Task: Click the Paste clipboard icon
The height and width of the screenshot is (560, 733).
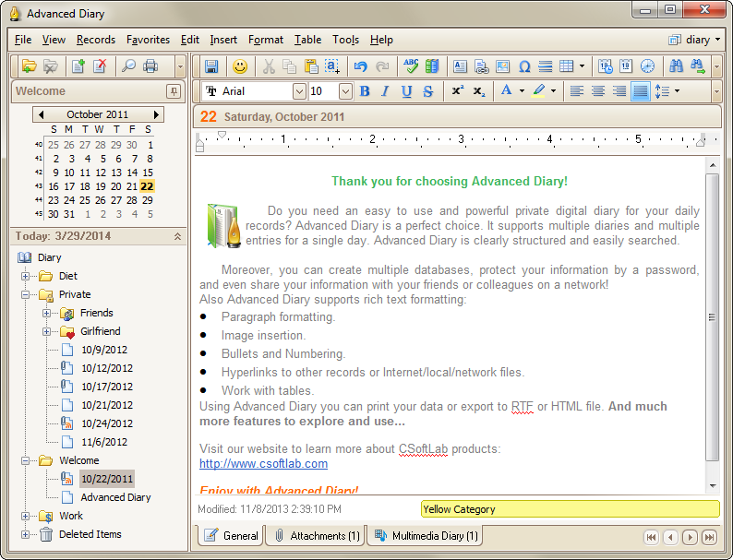Action: click(x=311, y=66)
